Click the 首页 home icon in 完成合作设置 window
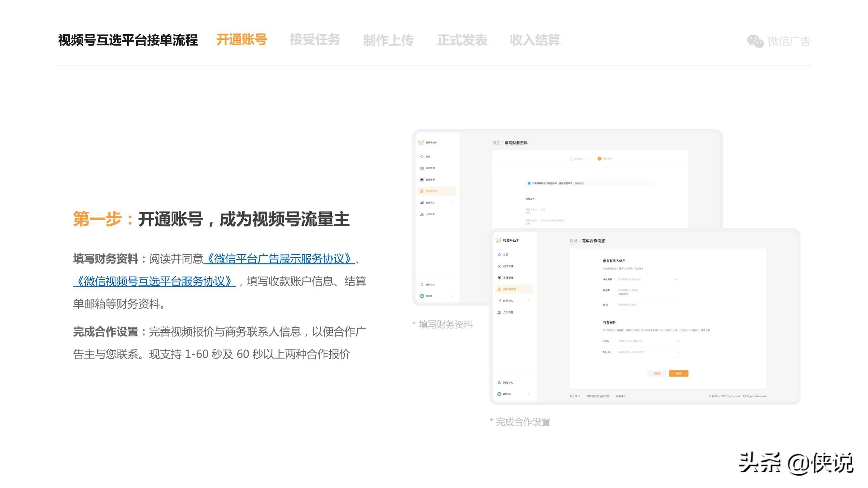 point(499,255)
